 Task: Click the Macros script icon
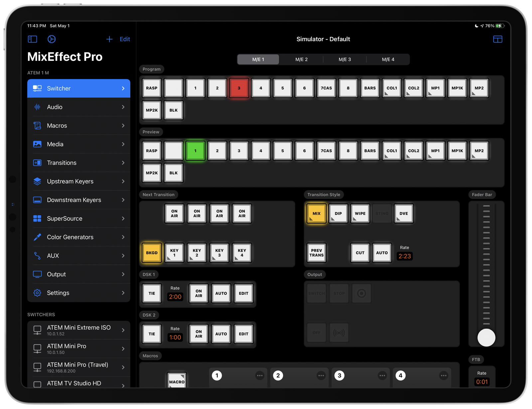tap(37, 126)
